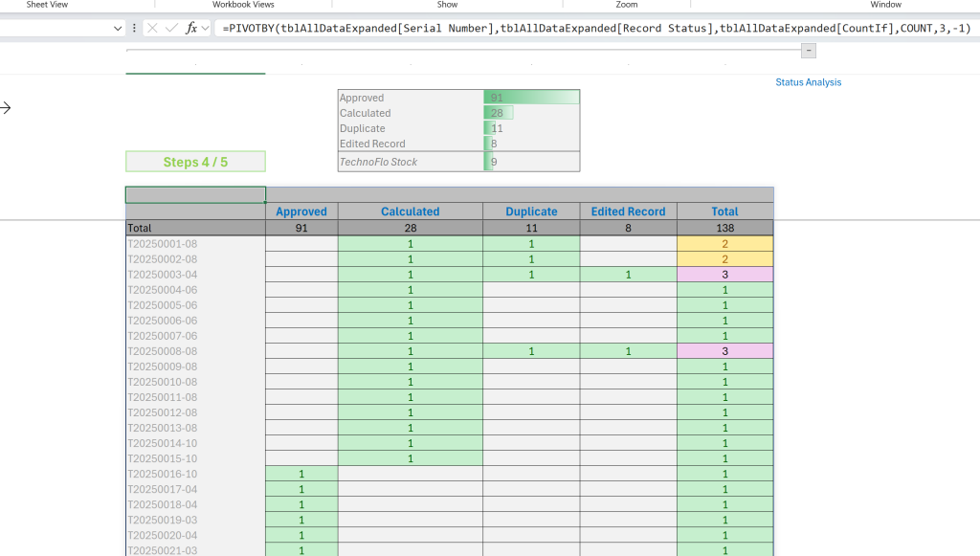Screen dimensions: 980x556
Task: Select the Approved total cell 91
Action: tap(301, 228)
